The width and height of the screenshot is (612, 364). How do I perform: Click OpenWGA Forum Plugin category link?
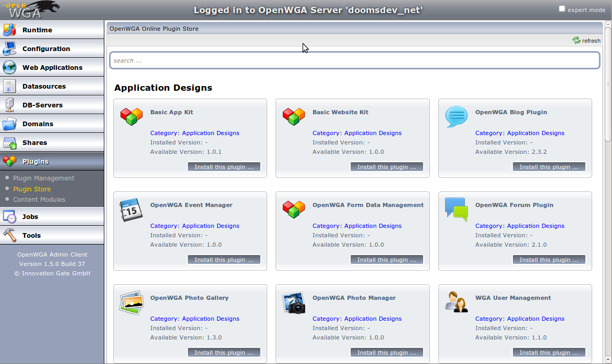coord(520,226)
